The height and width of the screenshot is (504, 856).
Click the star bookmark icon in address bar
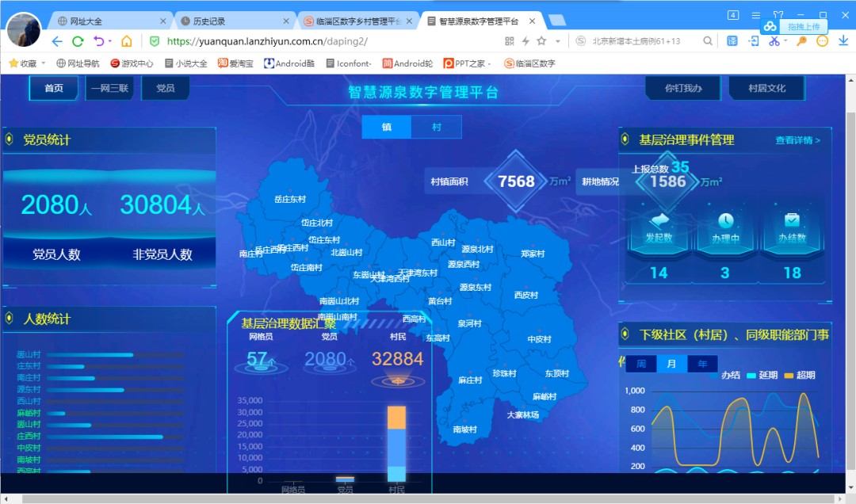(x=541, y=41)
